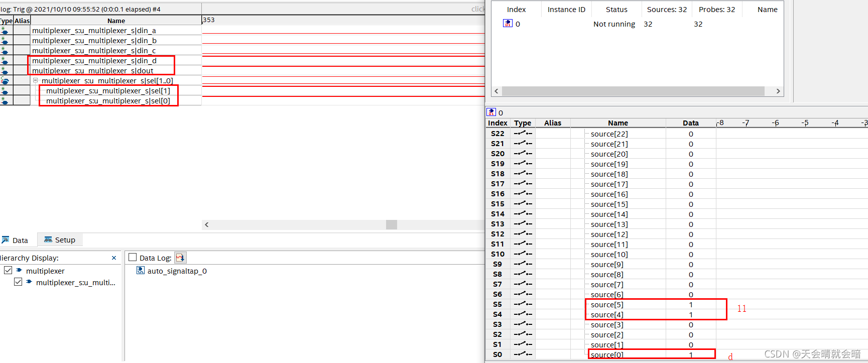The width and height of the screenshot is (868, 363).
Task: Uncheck the multiplexer hierarchy checkbox
Action: (x=8, y=270)
